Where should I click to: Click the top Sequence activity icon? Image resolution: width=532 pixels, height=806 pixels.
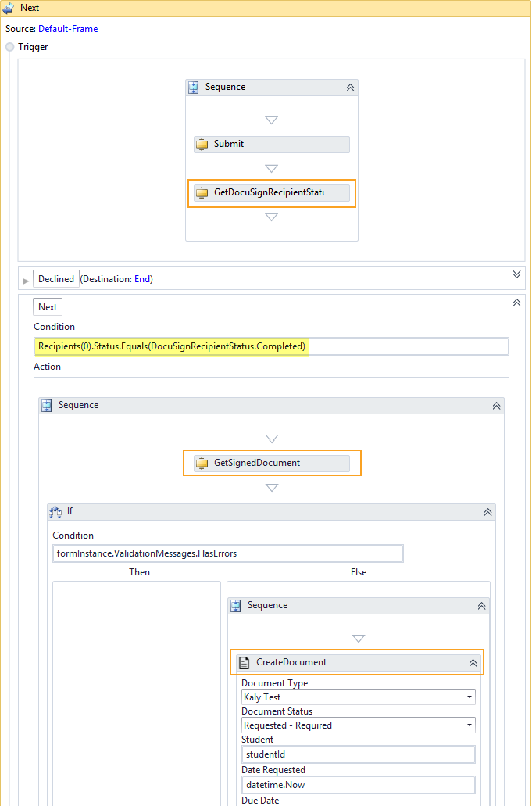point(194,88)
